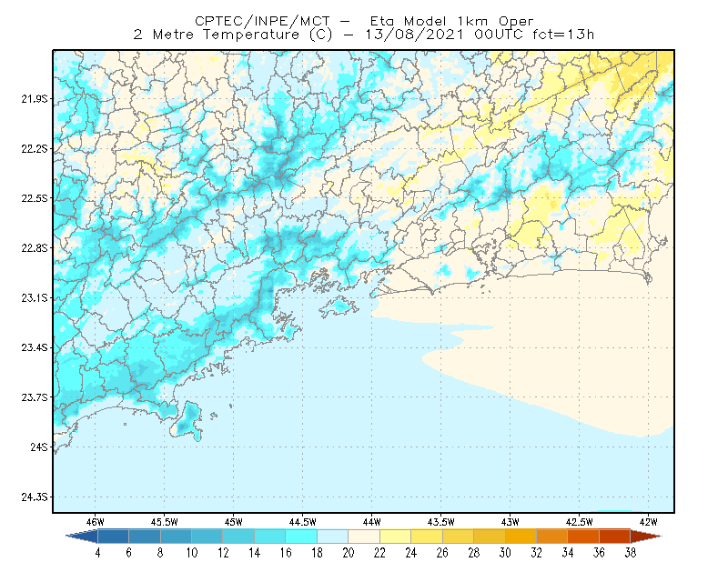Select the colorbar value '12'
Screen dimensions: 728x562
click(x=223, y=553)
